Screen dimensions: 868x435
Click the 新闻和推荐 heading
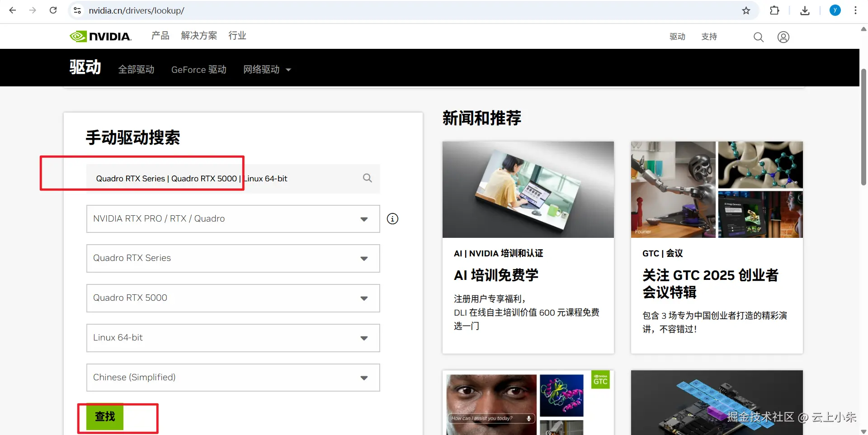pyautogui.click(x=482, y=118)
